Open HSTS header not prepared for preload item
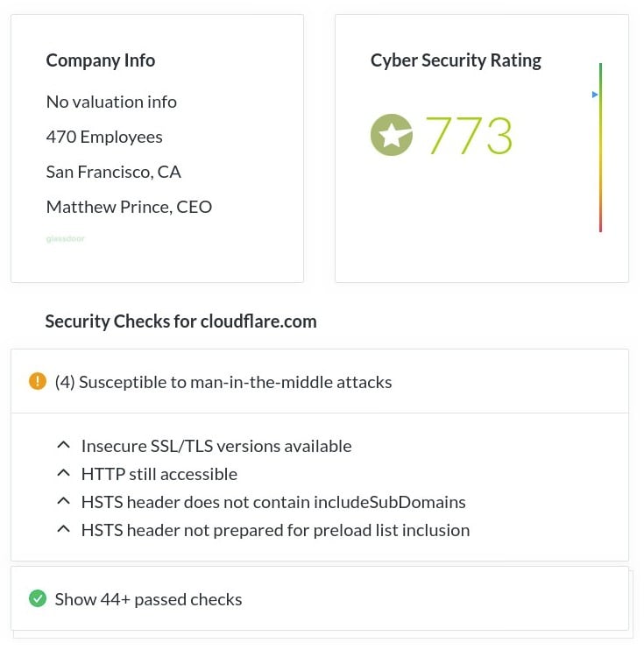The width and height of the screenshot is (644, 650). point(275,530)
